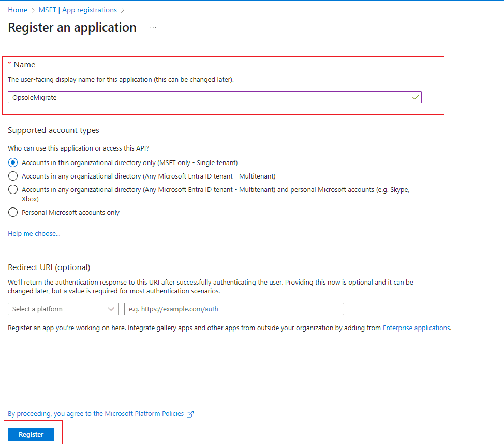This screenshot has height=446, width=504.
Task: Follow the Enterprise applications link
Action: pyautogui.click(x=416, y=328)
